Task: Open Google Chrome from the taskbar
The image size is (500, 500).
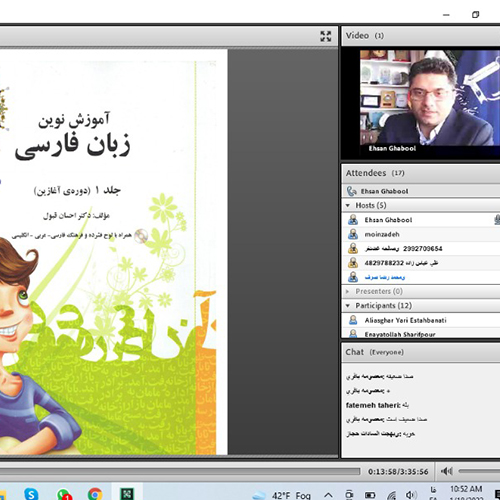Action: 95,494
